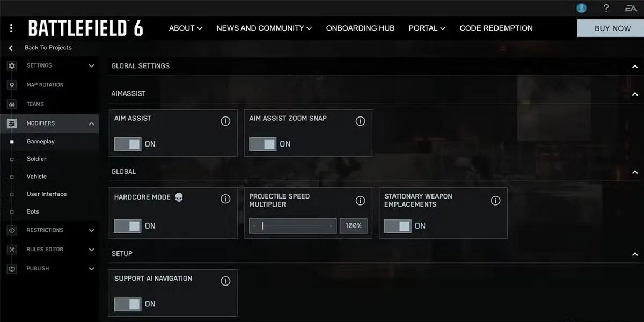644x322 pixels.
Task: Click the Rules Editor icon in sidebar
Action: 12,250
